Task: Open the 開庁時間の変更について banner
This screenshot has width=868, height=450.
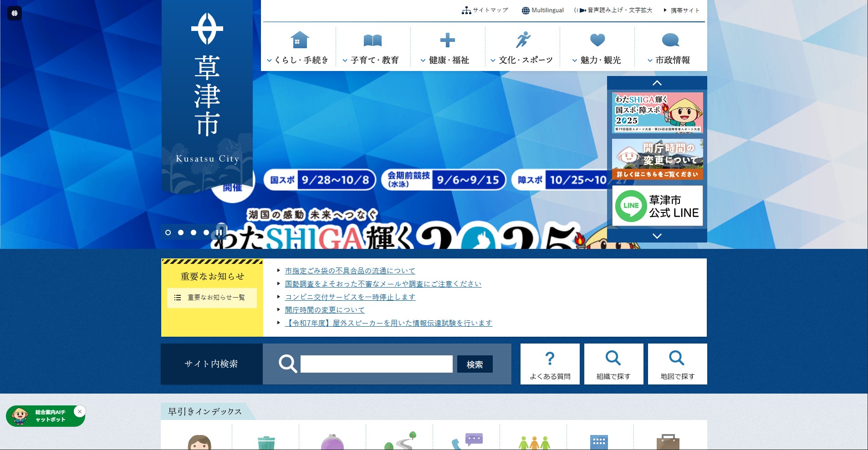Action: click(657, 159)
